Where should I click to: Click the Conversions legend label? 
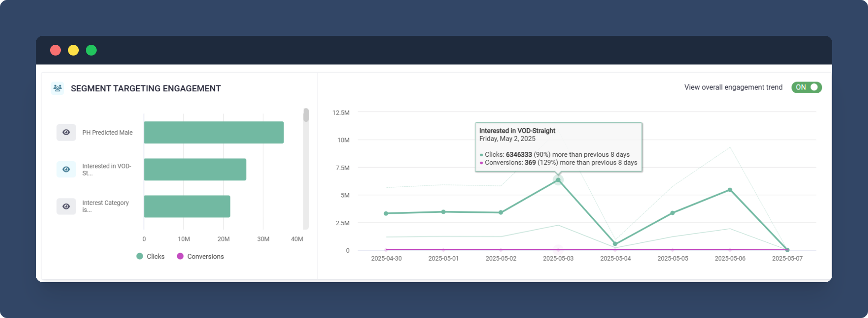(x=205, y=257)
